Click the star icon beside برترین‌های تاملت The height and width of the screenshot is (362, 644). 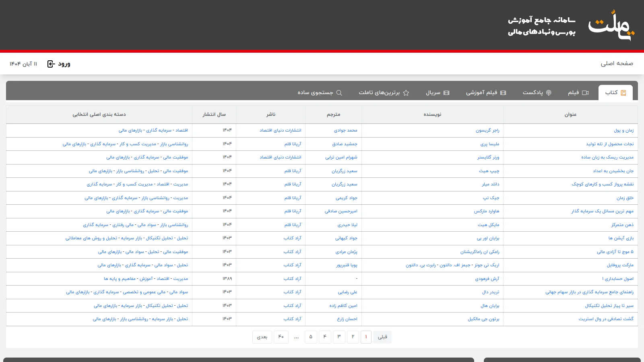point(406,93)
